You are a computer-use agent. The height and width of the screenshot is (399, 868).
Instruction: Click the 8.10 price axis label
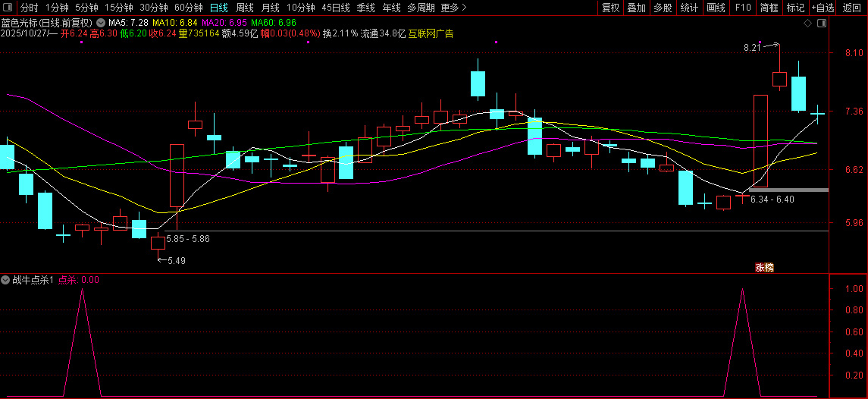point(854,53)
